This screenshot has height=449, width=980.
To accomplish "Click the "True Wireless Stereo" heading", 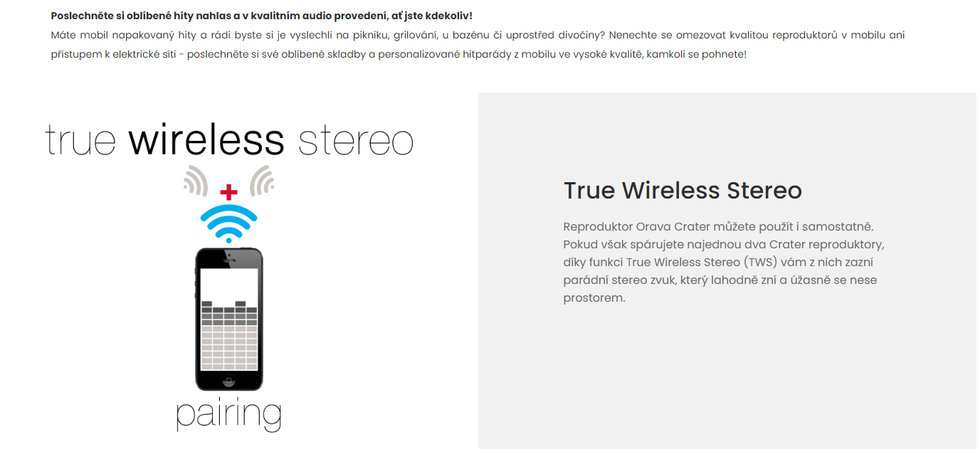I will click(x=683, y=190).
